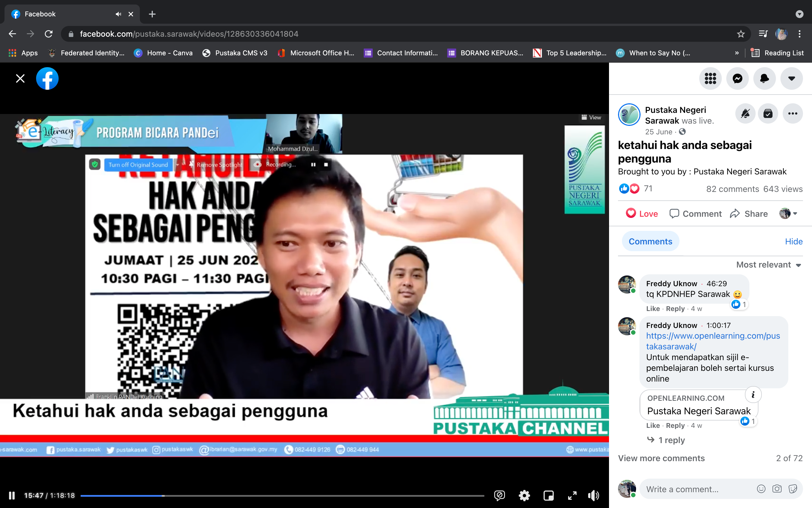Seek on the video progress bar
The image size is (812, 508).
pos(282,496)
